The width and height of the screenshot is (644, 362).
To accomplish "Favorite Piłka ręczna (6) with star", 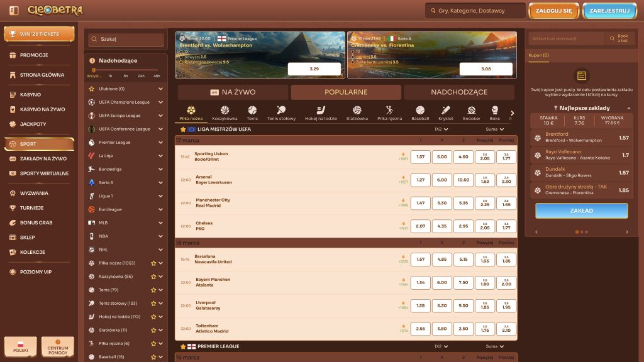I will tap(153, 344).
